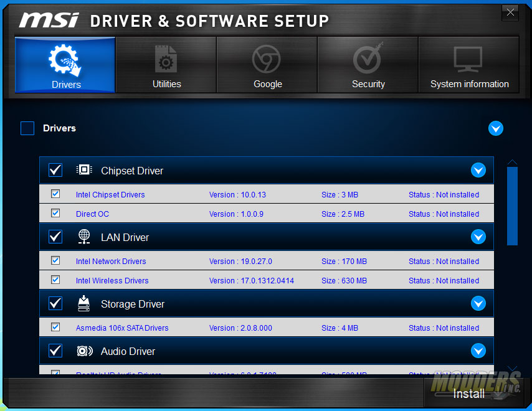The height and width of the screenshot is (411, 532).
Task: Uncheck the Audio Driver group checkbox
Action: (x=55, y=351)
